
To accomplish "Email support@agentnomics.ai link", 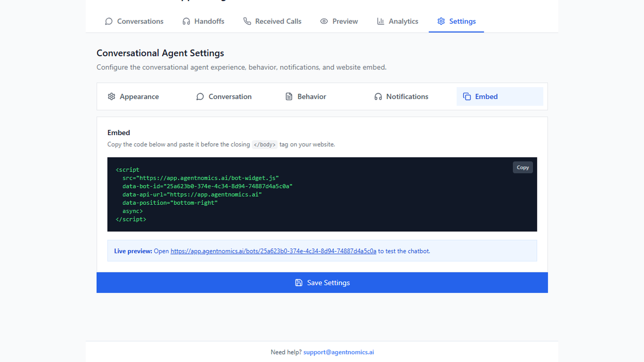I will [x=339, y=352].
